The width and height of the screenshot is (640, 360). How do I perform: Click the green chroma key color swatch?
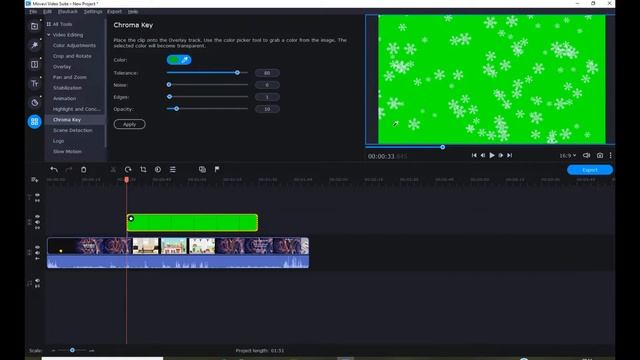click(174, 60)
